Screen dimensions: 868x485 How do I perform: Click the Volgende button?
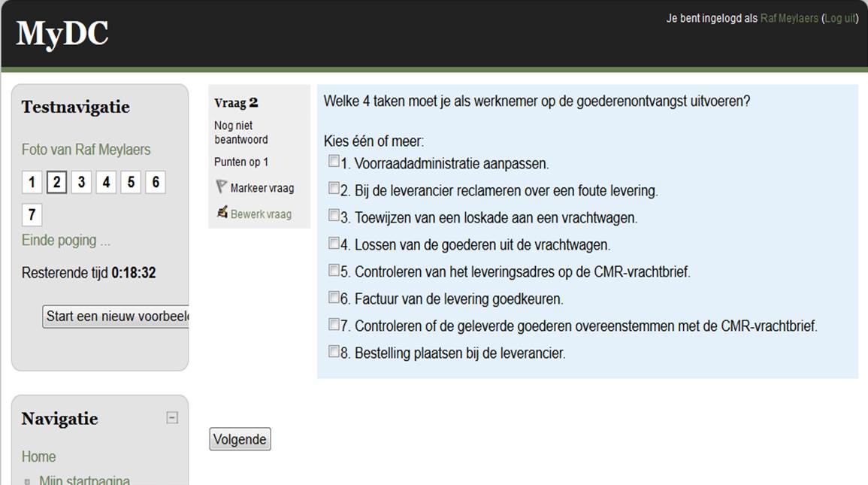[x=240, y=439]
